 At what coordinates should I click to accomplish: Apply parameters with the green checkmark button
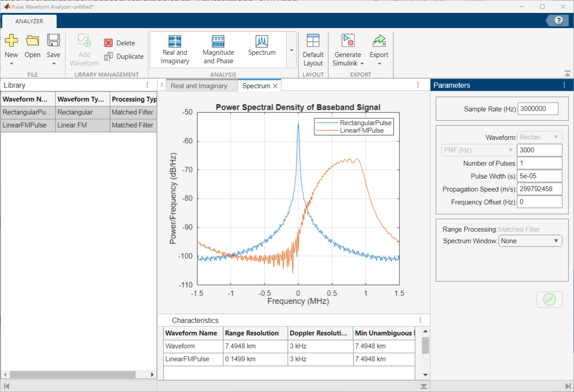click(x=549, y=299)
